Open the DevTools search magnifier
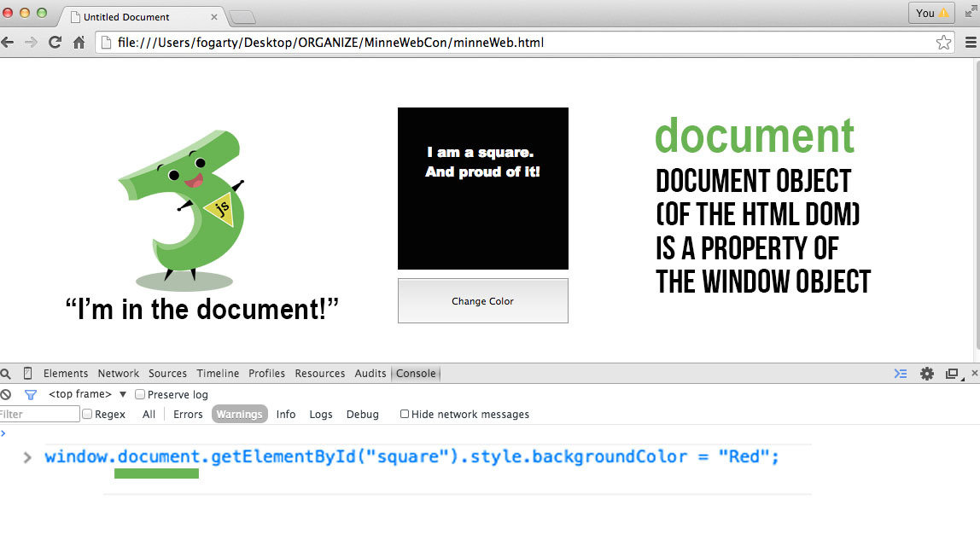 6,374
